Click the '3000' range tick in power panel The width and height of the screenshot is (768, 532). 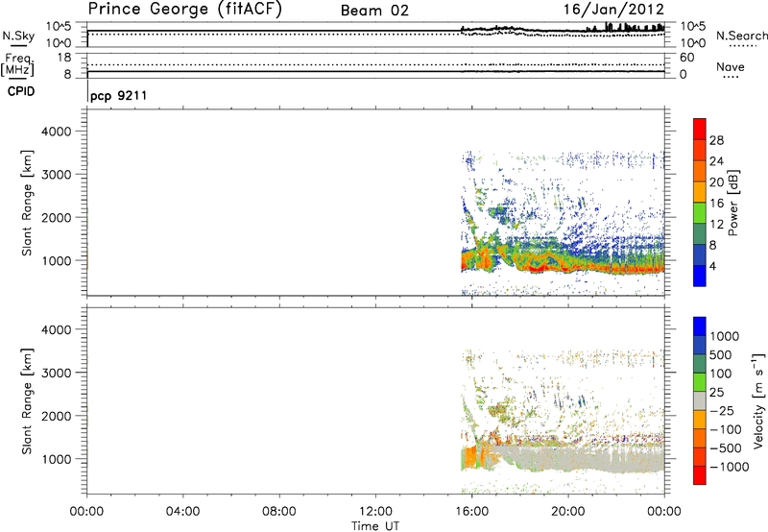pos(57,175)
